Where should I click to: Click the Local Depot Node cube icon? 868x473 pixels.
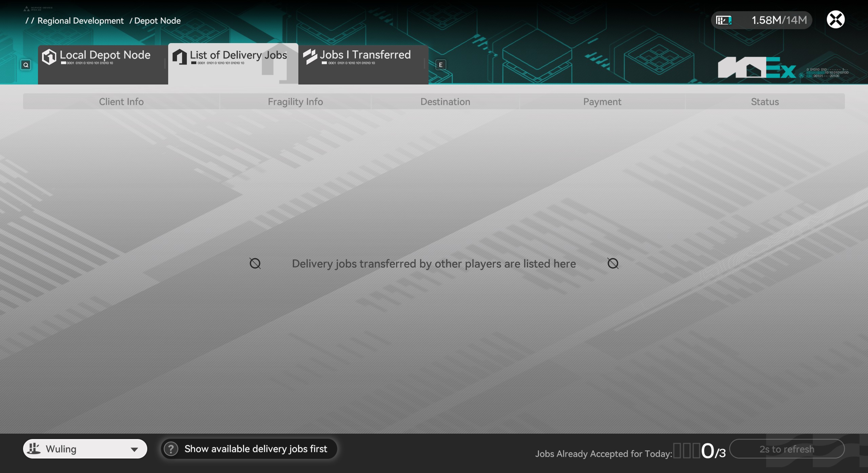click(49, 57)
